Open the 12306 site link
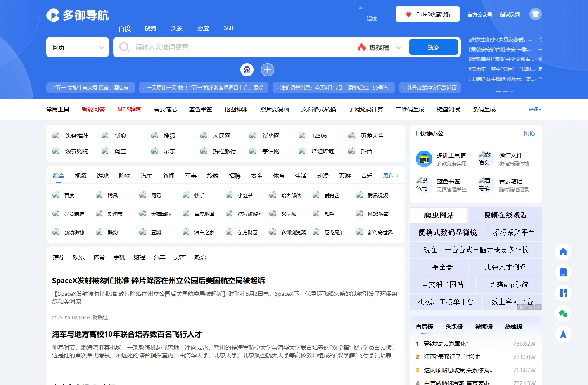Viewport: 588px width, 385px height. tap(319, 136)
